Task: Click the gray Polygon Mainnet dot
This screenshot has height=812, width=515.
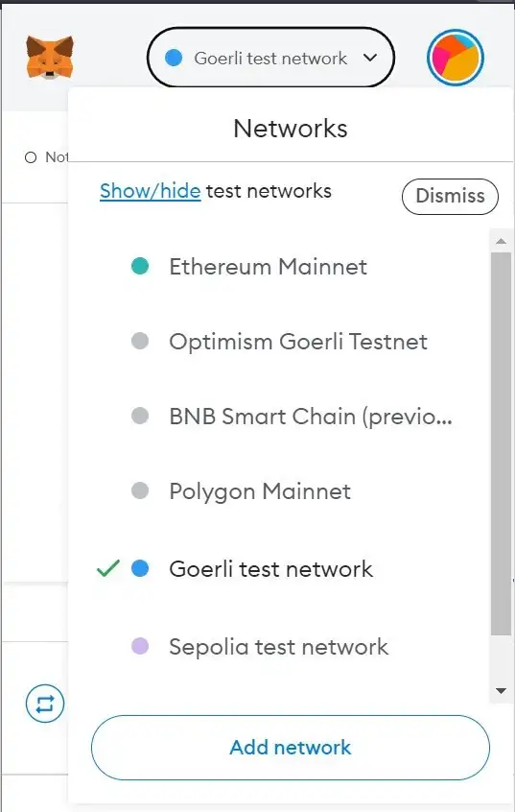Action: pyautogui.click(x=140, y=490)
